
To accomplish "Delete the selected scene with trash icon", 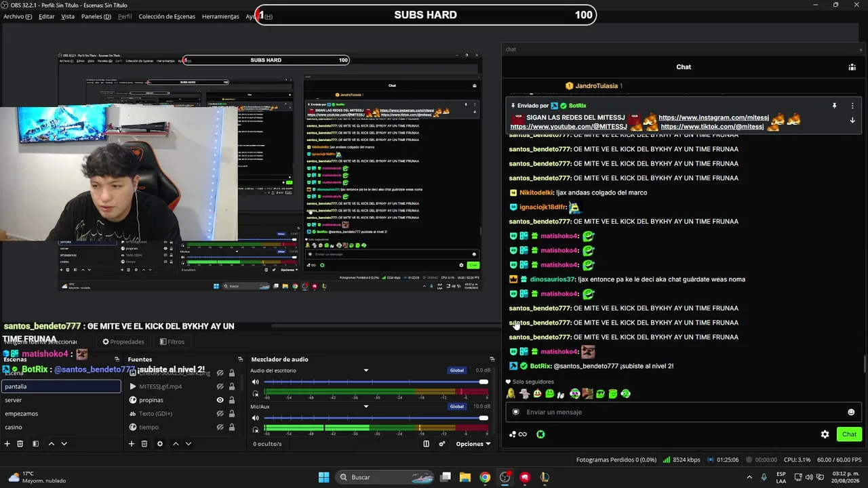I will pyautogui.click(x=20, y=444).
